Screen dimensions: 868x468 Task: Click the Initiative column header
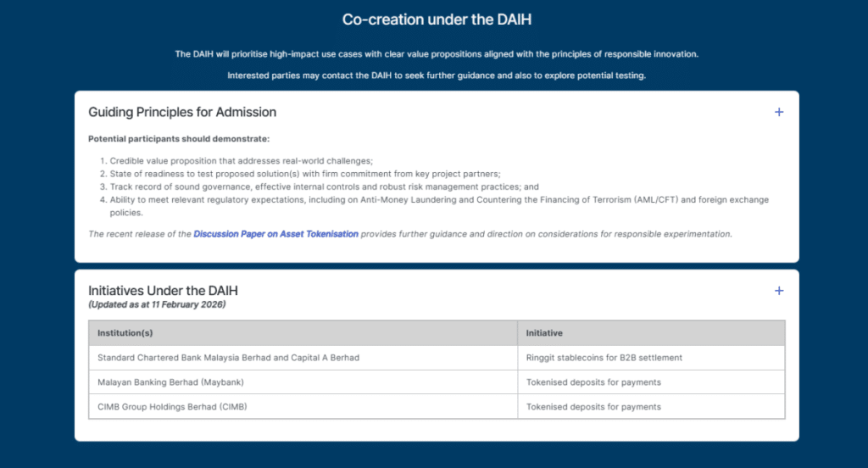coord(544,333)
